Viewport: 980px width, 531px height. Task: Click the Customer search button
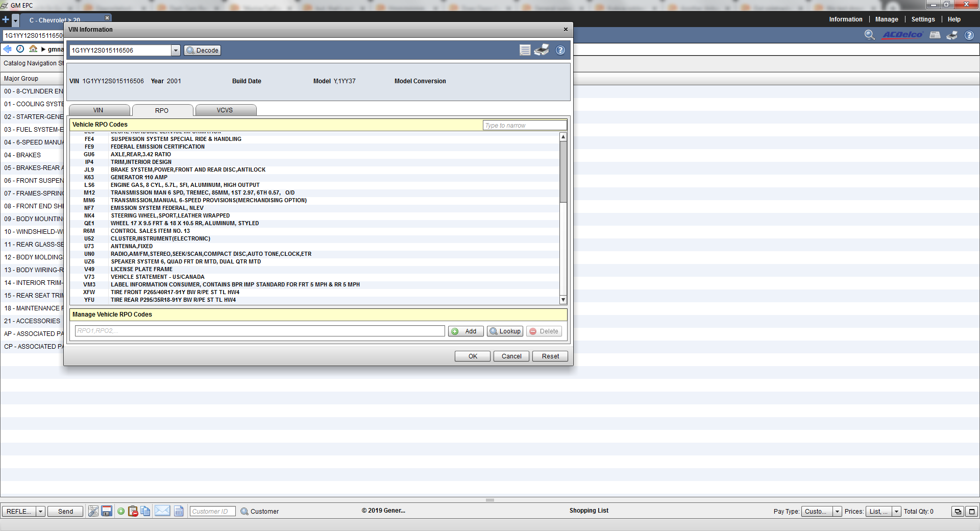[x=259, y=511]
